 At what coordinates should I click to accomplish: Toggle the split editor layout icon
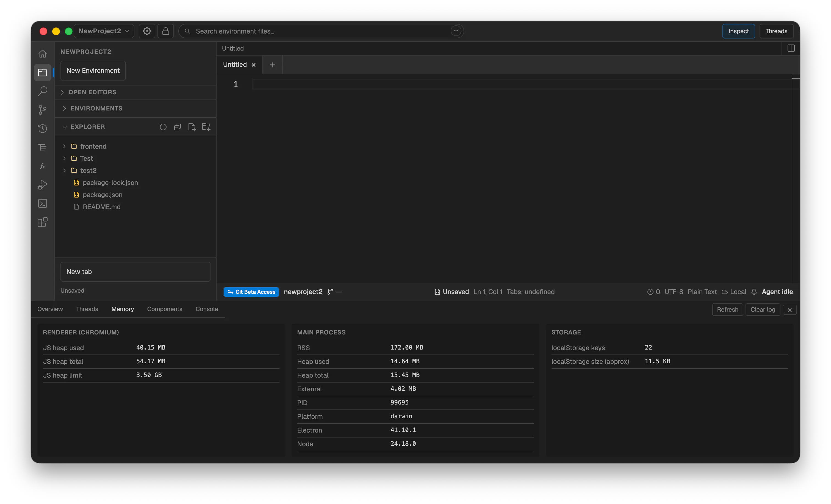coord(791,48)
